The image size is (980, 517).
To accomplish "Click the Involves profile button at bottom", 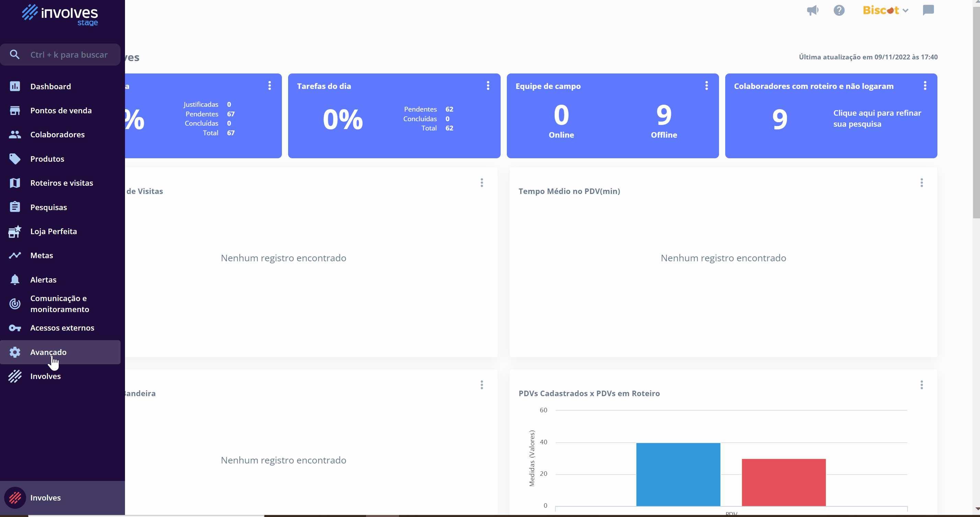I will 45,497.
